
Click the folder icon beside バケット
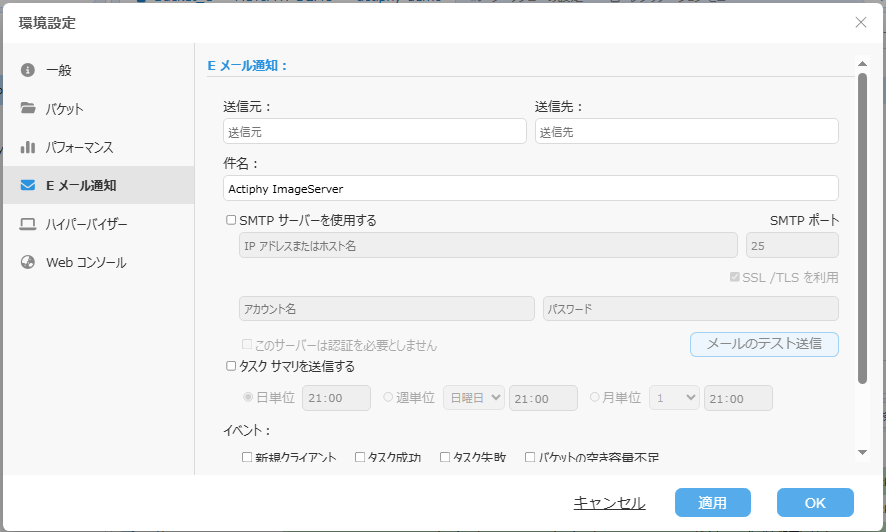click(28, 108)
